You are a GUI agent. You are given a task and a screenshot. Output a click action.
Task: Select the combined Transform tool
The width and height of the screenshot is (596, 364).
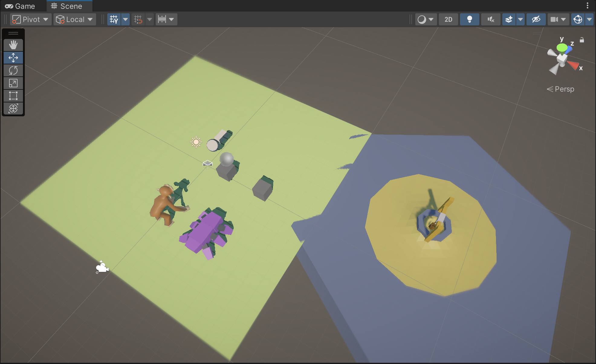pos(13,108)
